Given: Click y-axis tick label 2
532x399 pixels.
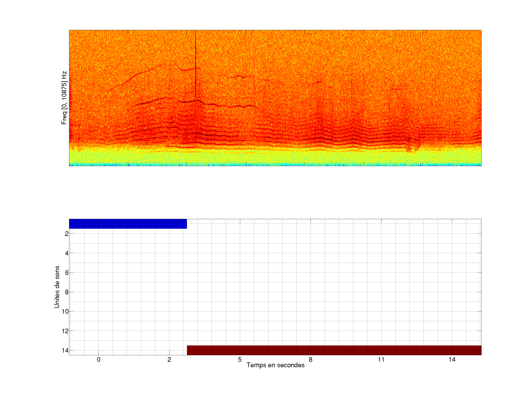Looking at the screenshot, I should pos(67,234).
